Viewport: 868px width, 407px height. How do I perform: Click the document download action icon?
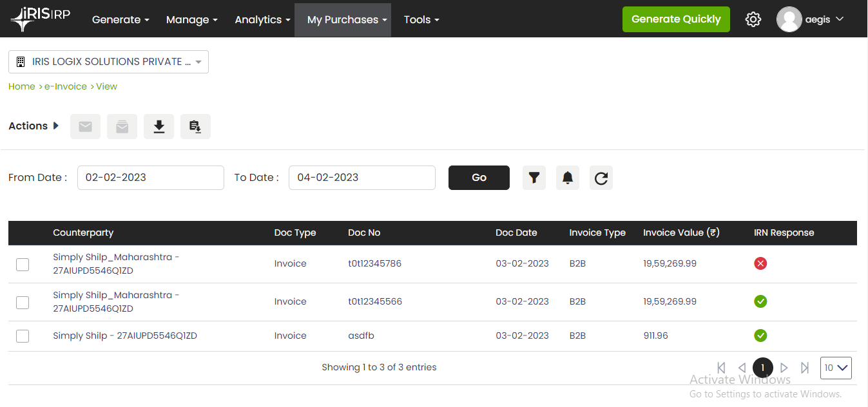(x=195, y=127)
